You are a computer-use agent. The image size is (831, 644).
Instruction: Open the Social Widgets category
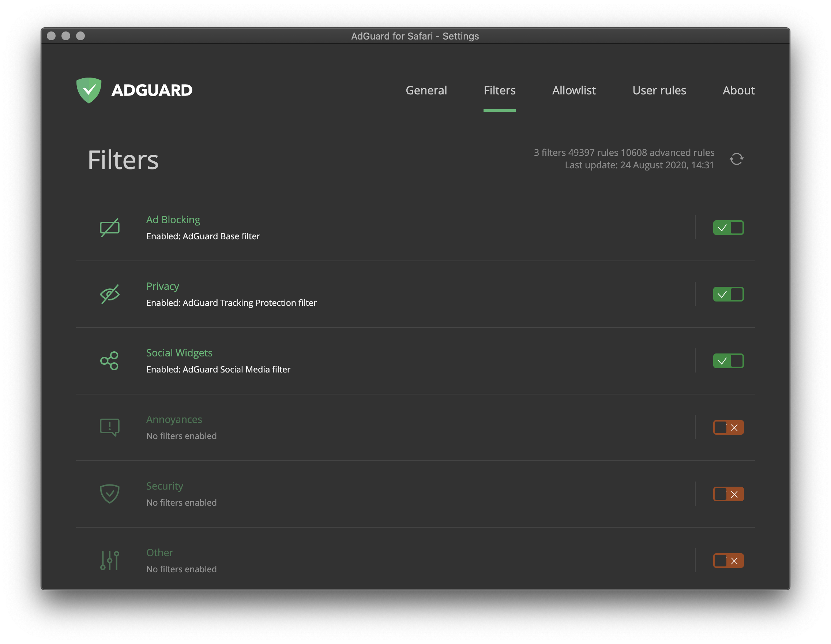(179, 353)
